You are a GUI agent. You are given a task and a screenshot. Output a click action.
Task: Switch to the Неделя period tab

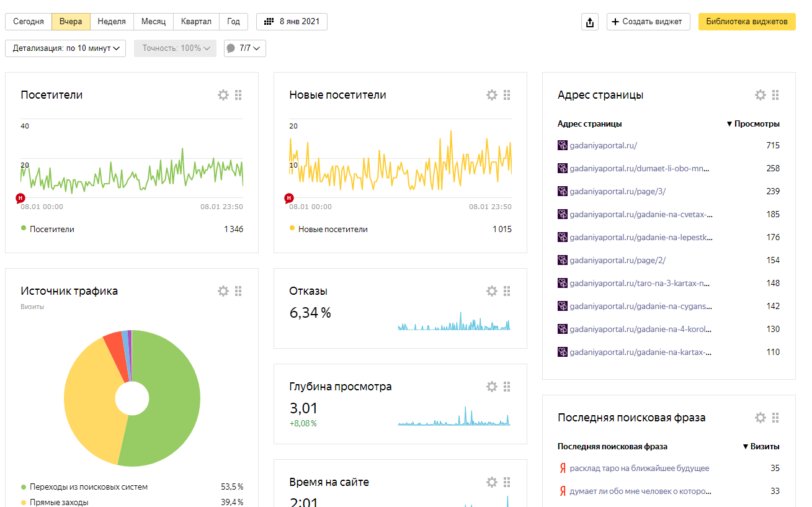coord(112,22)
